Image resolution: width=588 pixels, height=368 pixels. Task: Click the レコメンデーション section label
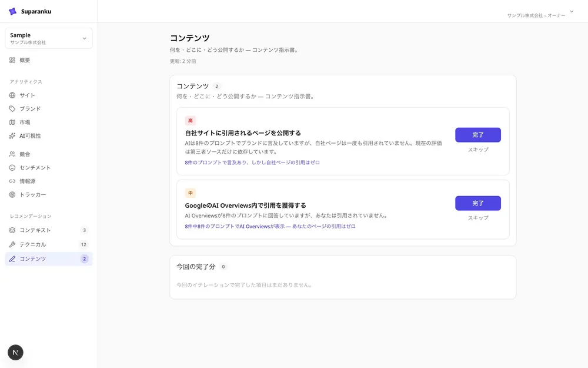31,216
